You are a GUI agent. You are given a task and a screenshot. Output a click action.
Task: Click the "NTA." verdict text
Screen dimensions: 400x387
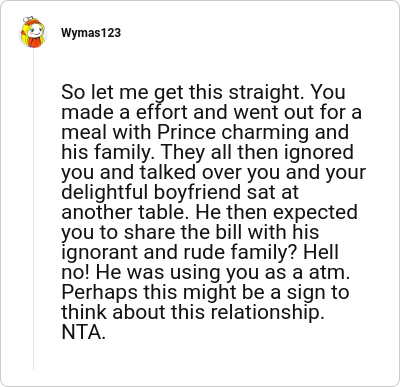(x=83, y=332)
